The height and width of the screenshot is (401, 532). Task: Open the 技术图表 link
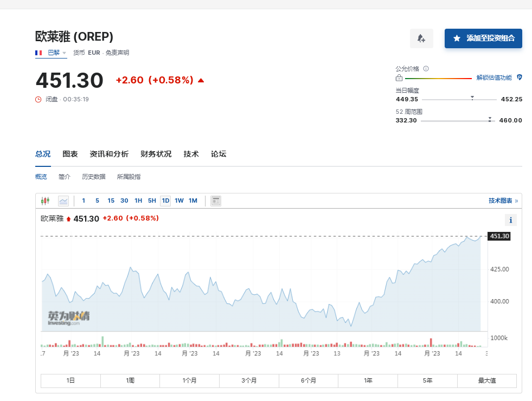[x=503, y=200]
